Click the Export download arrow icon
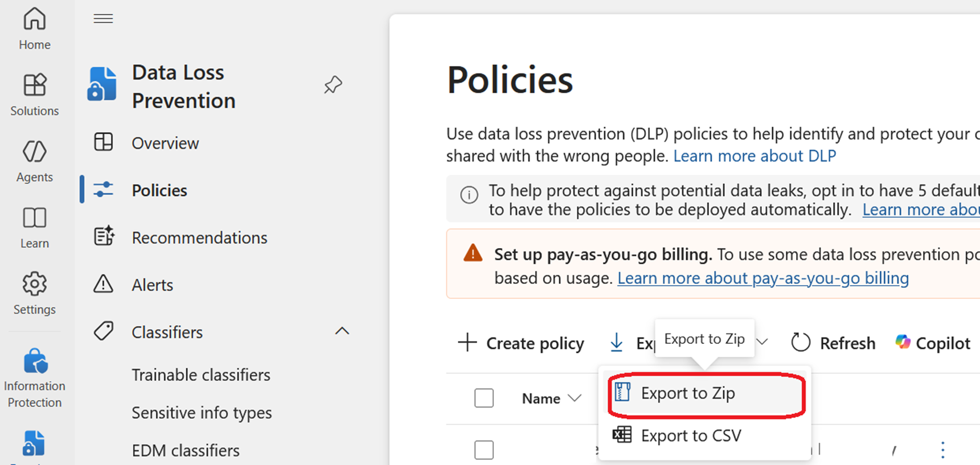This screenshot has height=465, width=980. 616,343
